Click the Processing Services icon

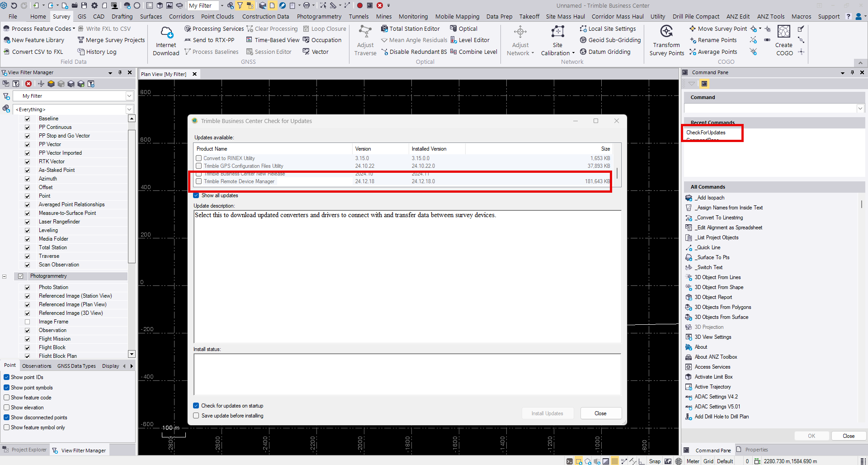pyautogui.click(x=188, y=28)
